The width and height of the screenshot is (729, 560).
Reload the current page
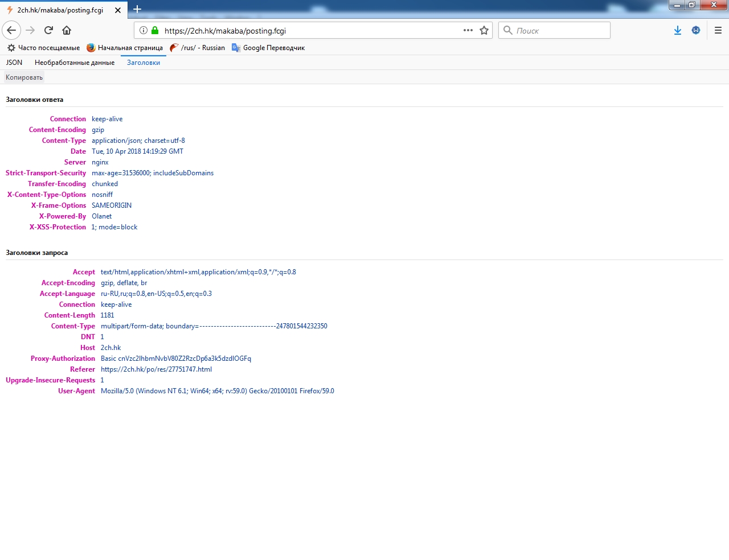tap(48, 30)
